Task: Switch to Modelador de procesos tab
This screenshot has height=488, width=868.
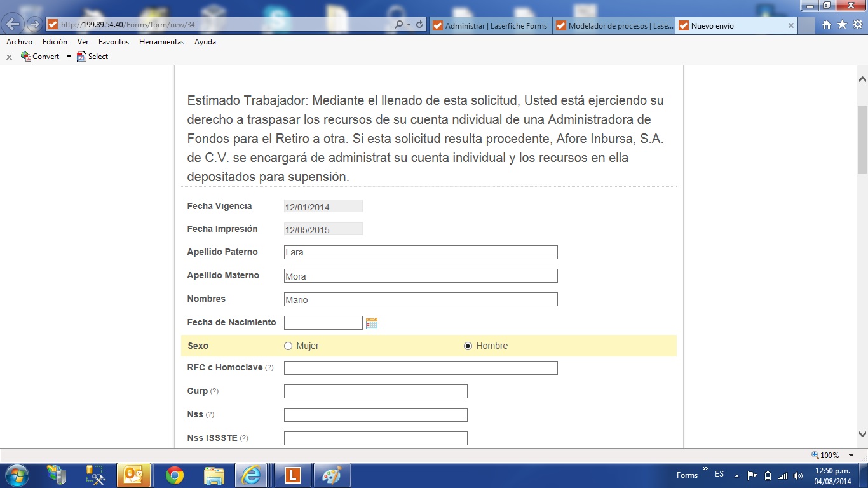Action: (x=614, y=26)
